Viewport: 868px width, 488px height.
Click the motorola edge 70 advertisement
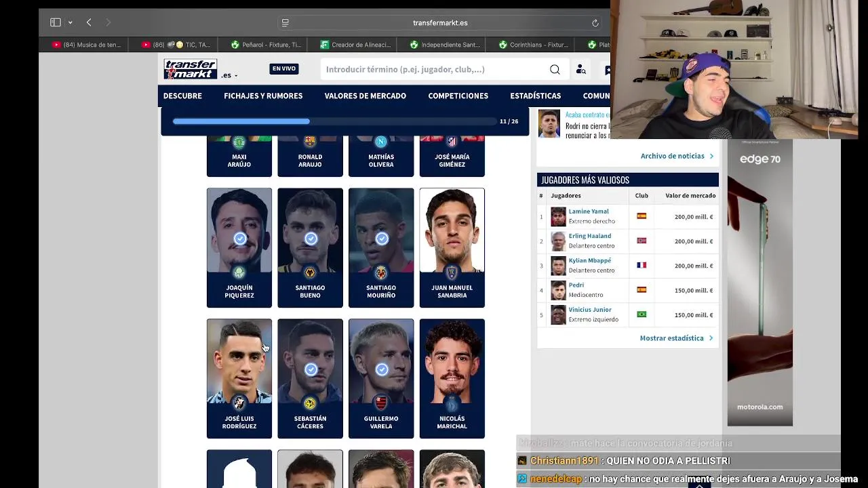pos(760,283)
